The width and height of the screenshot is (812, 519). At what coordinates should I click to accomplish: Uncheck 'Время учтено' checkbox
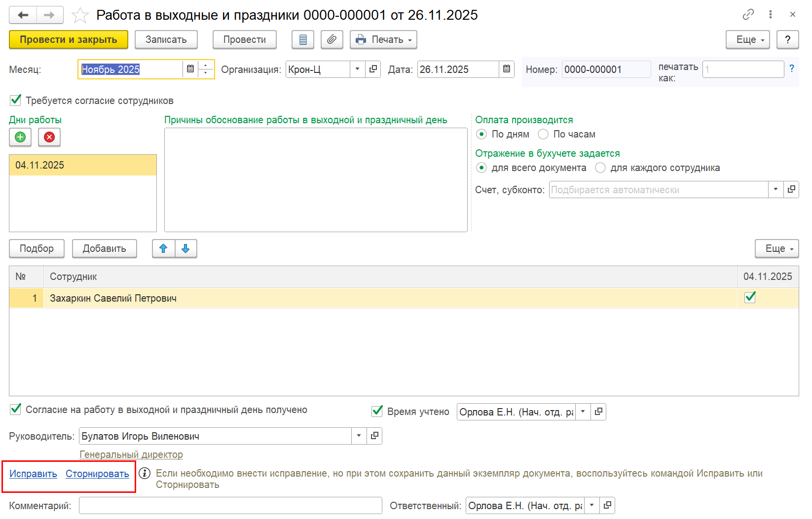tap(377, 411)
